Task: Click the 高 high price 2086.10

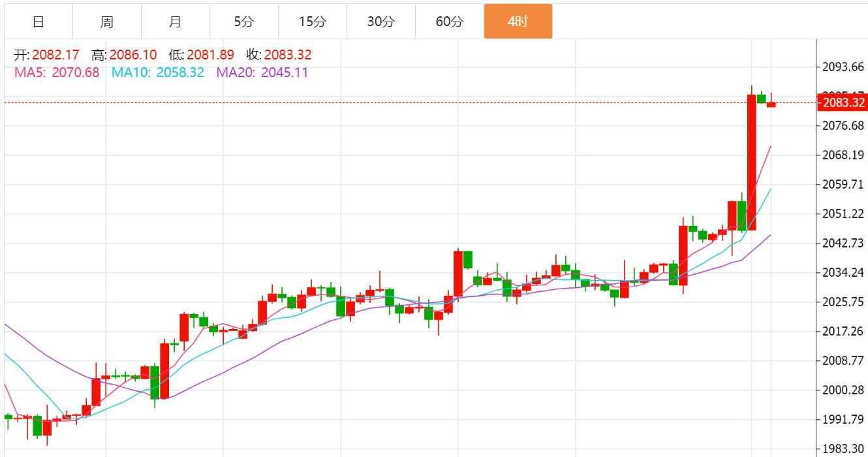Action: [x=133, y=55]
